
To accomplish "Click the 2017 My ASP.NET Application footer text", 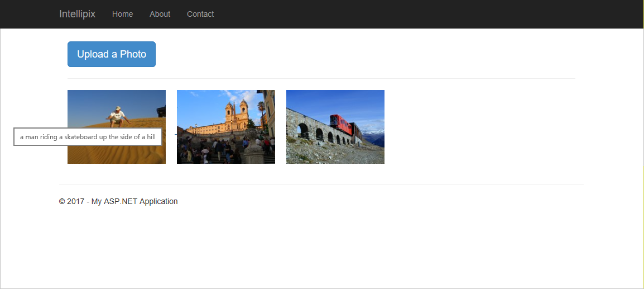I will [118, 201].
